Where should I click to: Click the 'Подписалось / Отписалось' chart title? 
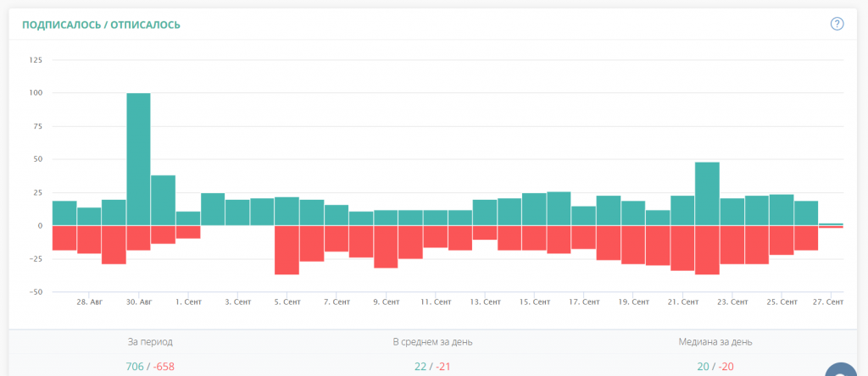point(101,25)
